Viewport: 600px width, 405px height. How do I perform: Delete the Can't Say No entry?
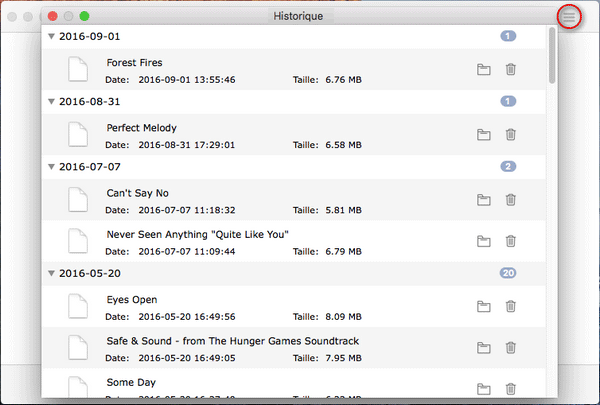(x=511, y=200)
